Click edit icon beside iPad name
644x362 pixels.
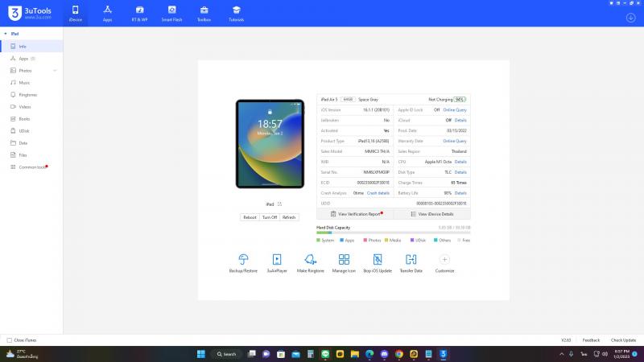(279, 204)
